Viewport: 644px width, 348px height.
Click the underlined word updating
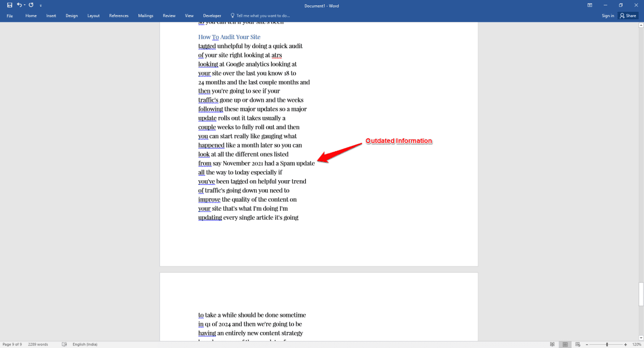pyautogui.click(x=210, y=217)
